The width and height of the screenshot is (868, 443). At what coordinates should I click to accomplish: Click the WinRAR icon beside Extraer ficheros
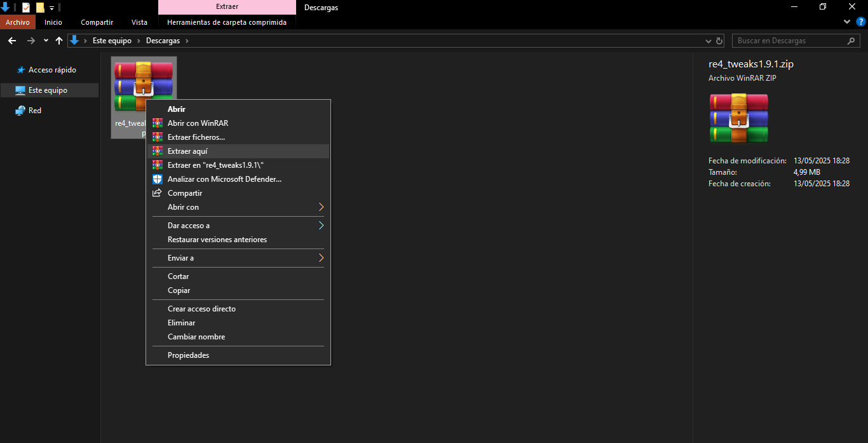tap(158, 137)
